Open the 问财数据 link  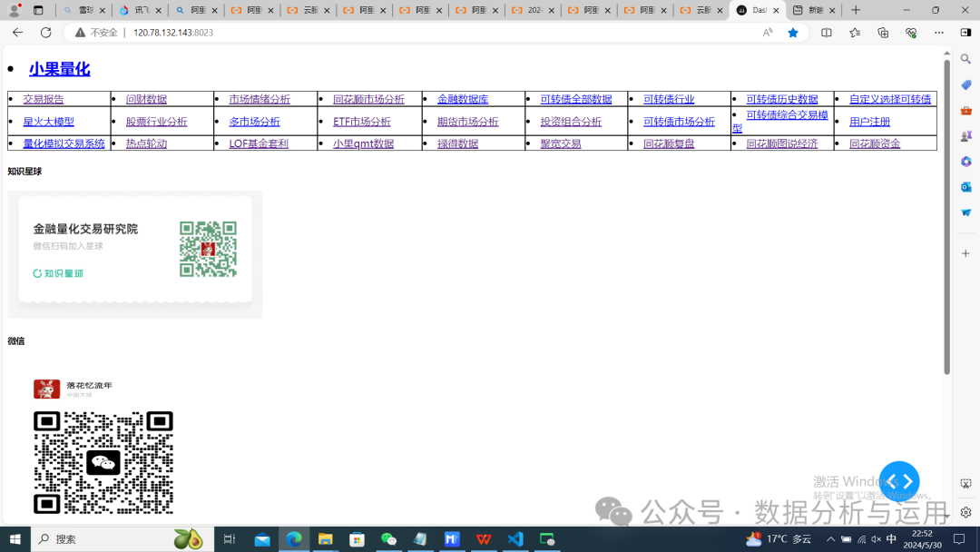[146, 99]
